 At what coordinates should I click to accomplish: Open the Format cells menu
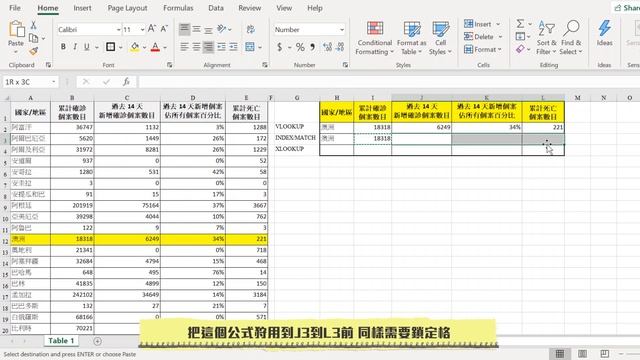click(x=482, y=49)
